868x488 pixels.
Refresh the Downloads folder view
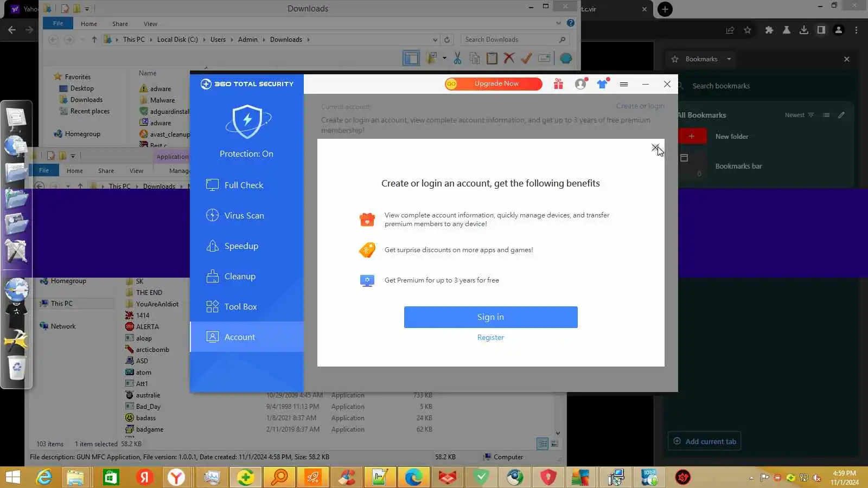click(447, 40)
